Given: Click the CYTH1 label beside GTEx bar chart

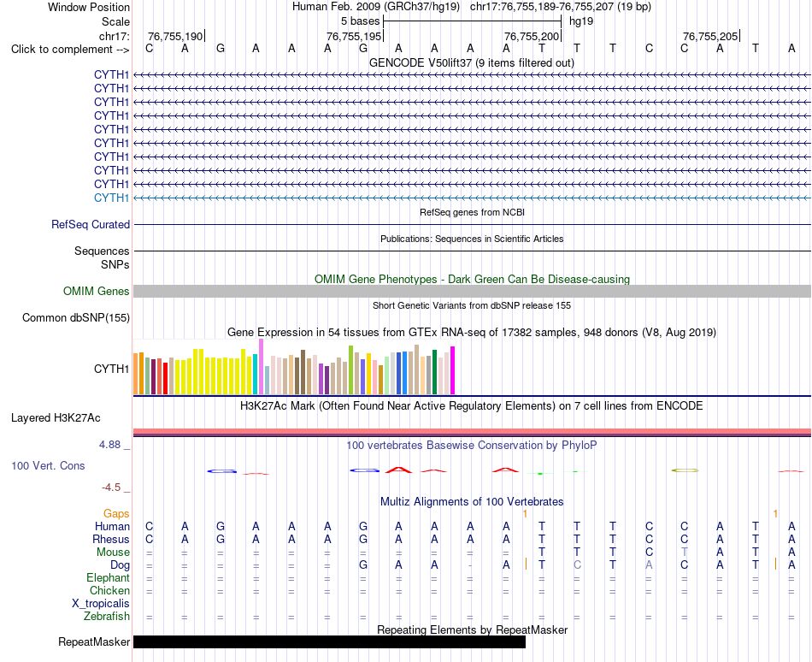Looking at the screenshot, I should click(111, 369).
